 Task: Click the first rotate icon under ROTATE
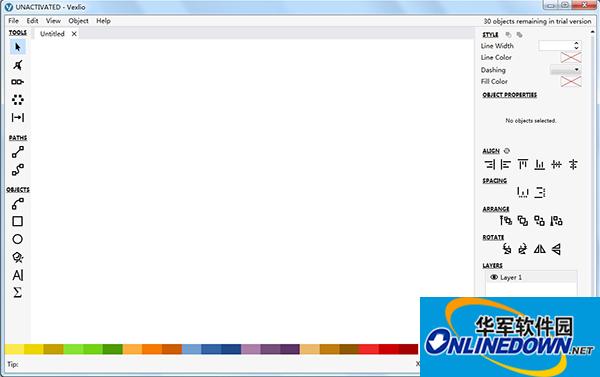pos(507,249)
